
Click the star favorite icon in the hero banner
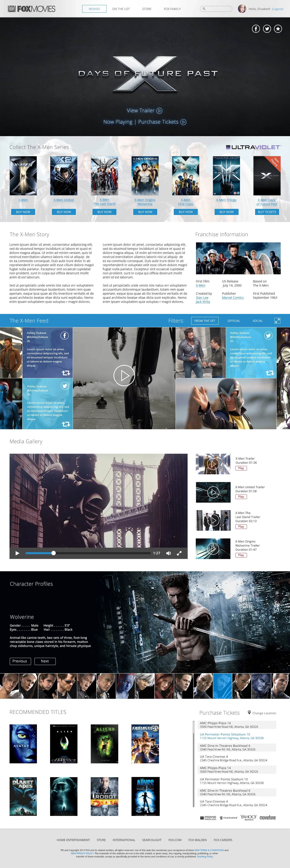click(278, 29)
